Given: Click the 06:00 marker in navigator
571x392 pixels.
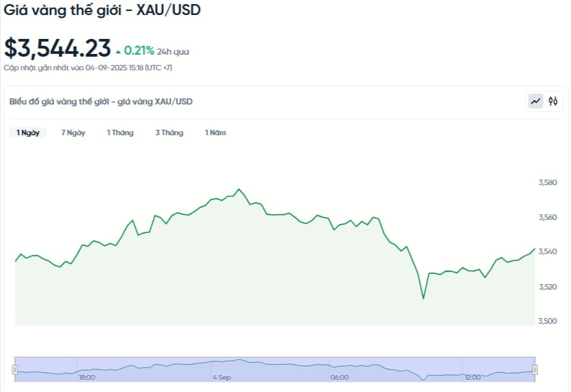Looking at the screenshot, I should pos(339,378).
